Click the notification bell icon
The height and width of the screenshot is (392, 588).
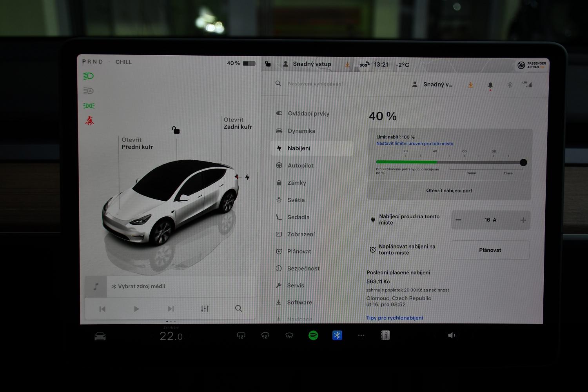coord(490,85)
